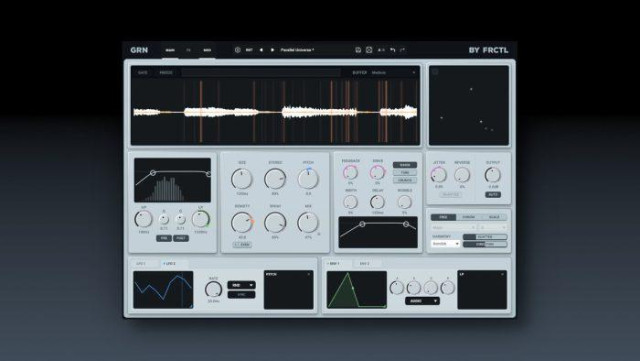Screen dimensions: 640x361
Task: Select SCALE pitch mode
Action: [x=494, y=217]
